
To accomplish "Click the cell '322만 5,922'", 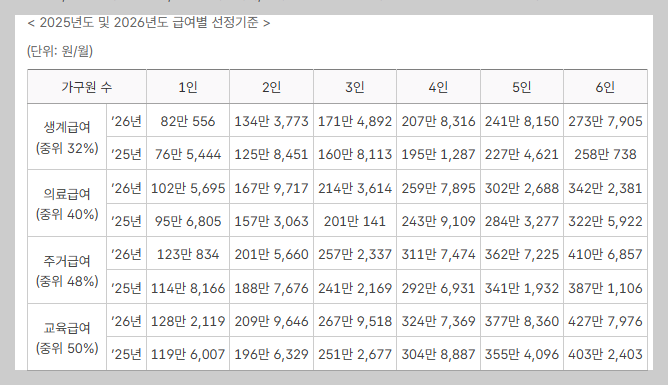I will pyautogui.click(x=605, y=221).
